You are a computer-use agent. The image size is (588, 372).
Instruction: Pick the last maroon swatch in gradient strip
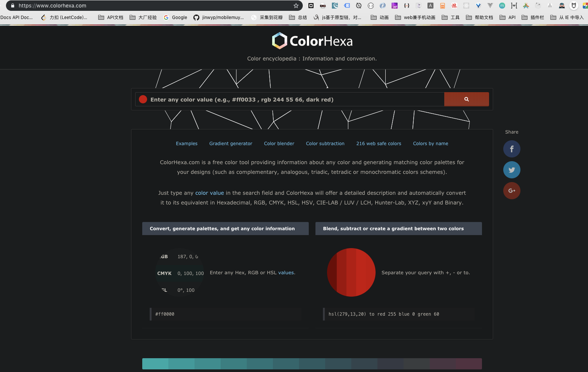tap(469, 364)
